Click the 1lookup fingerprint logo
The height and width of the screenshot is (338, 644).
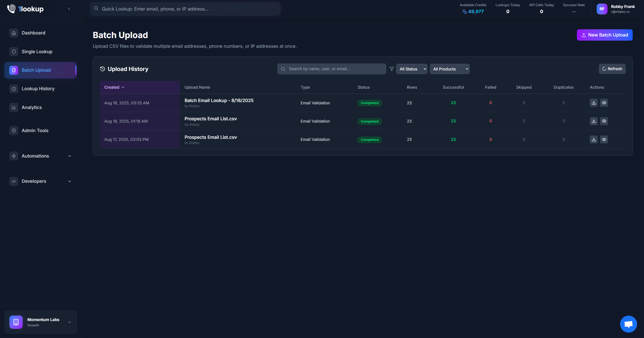click(11, 9)
